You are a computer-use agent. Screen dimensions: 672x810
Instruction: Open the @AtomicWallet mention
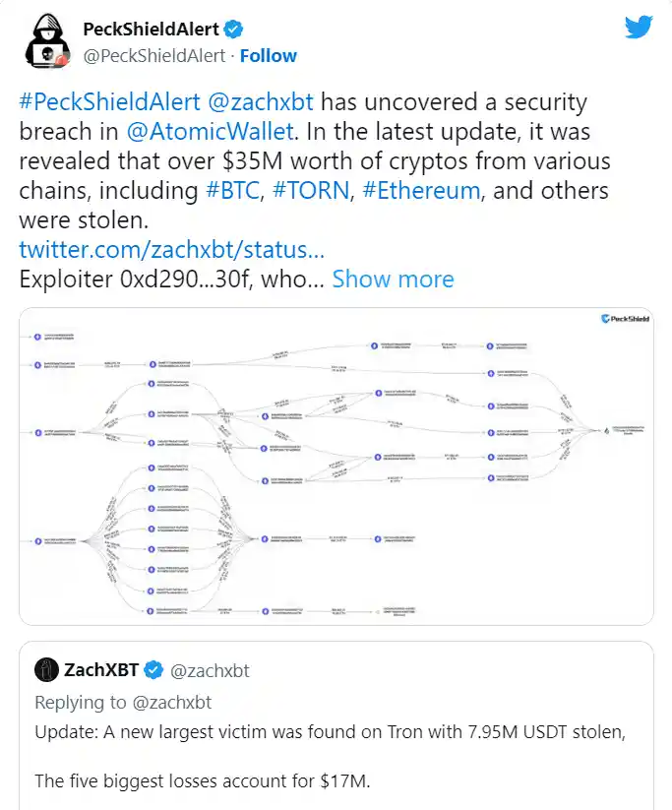[202, 131]
